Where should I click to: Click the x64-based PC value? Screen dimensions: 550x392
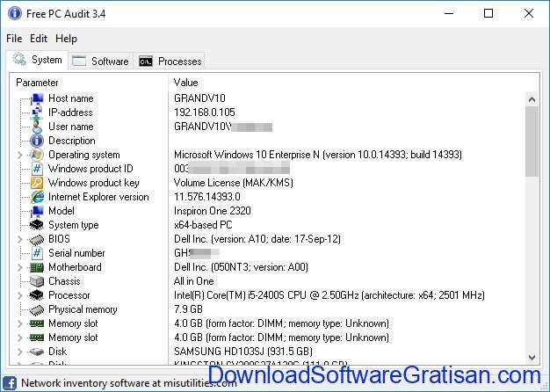click(203, 225)
